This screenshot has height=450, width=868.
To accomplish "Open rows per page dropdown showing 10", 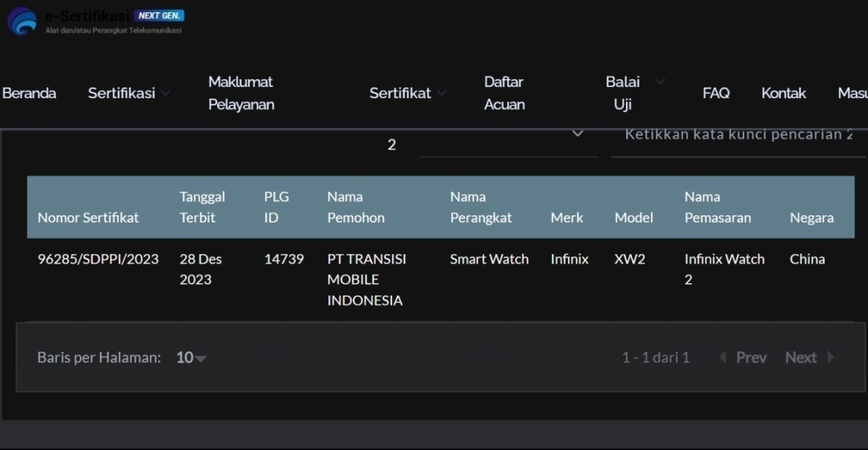I will tap(191, 358).
